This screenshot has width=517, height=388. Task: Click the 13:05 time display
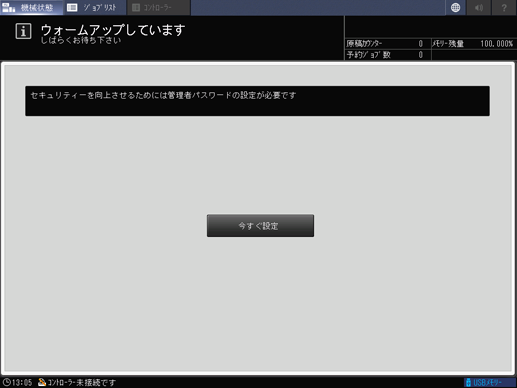(x=22, y=382)
